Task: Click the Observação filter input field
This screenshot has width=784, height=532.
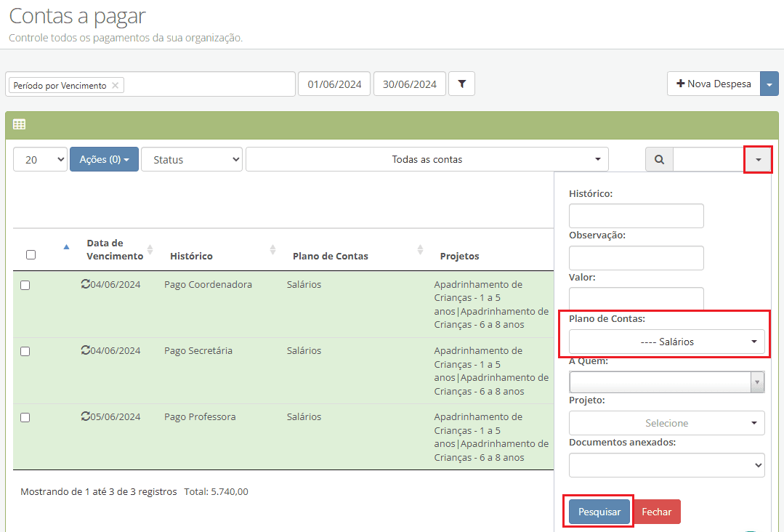Action: point(636,258)
